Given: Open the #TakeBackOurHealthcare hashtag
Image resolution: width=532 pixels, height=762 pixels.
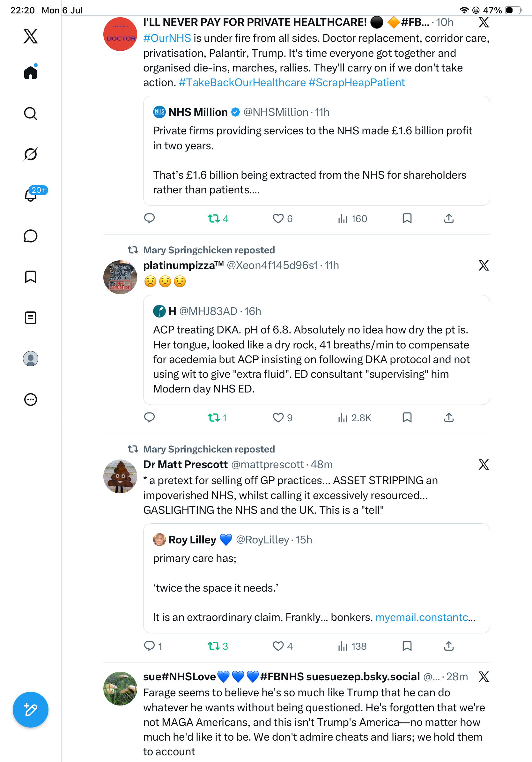Looking at the screenshot, I should point(242,82).
